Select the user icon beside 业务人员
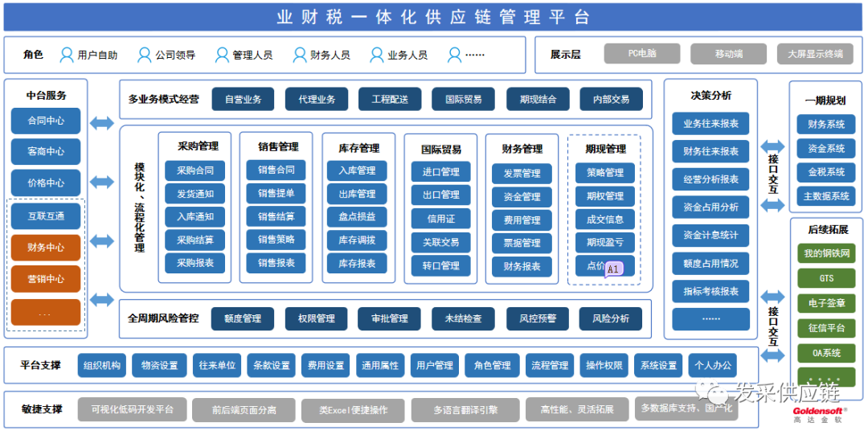868x431 pixels. (377, 55)
